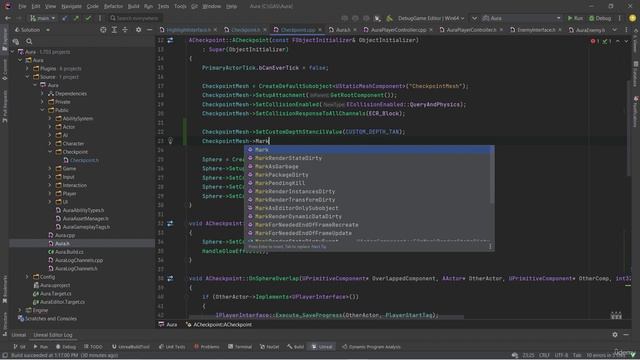Click the build hammer icon in toolbar
Image resolution: width=640 pixels, height=360 pixels.
(389, 18)
